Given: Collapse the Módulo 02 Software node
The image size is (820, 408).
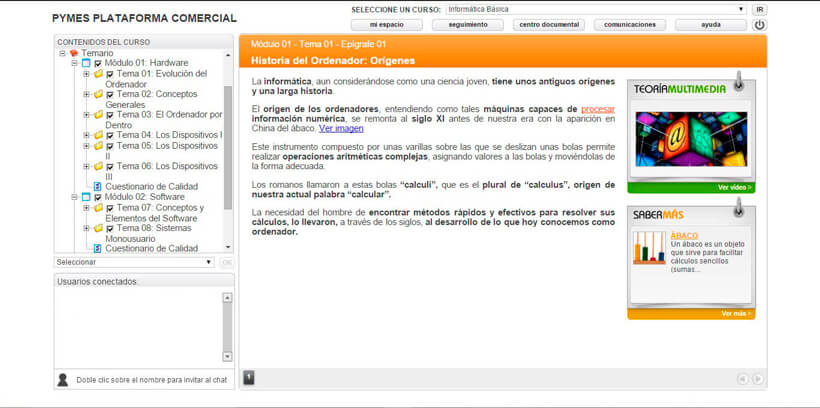Looking at the screenshot, I should point(74,198).
